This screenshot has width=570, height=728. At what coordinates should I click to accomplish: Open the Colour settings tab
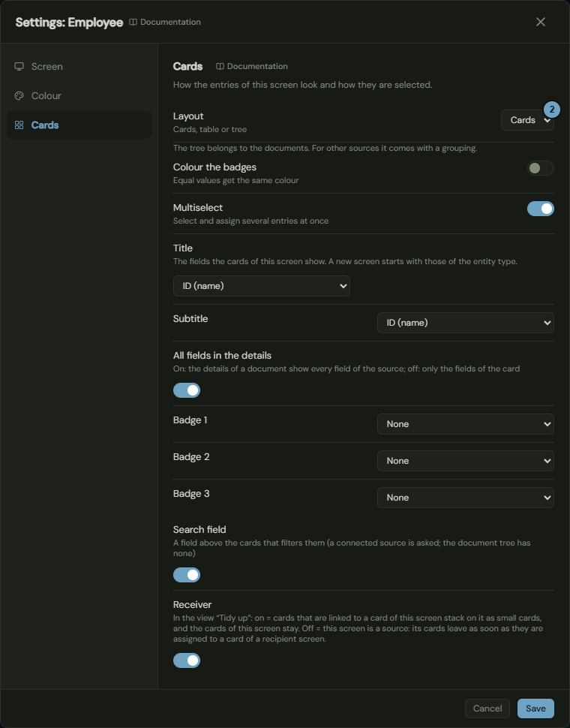(x=79, y=95)
